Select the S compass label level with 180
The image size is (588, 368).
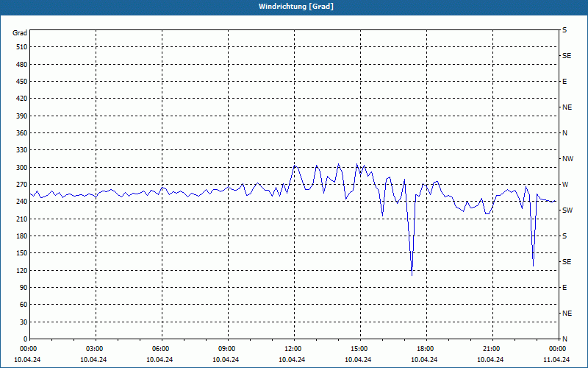(564, 236)
